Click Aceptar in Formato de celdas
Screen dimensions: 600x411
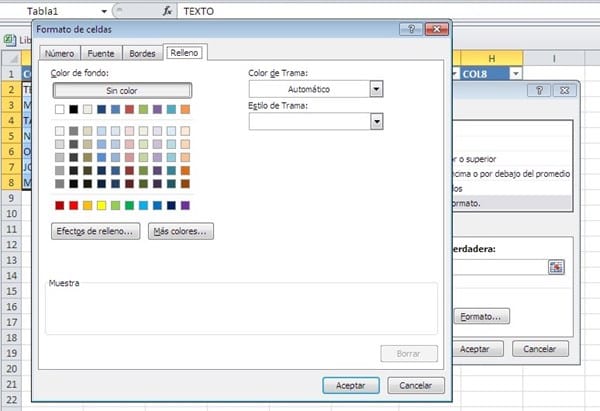(x=351, y=385)
